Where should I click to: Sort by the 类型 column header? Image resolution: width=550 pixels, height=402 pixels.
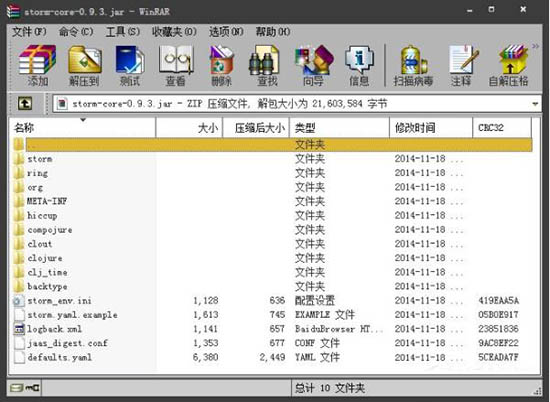[339, 128]
